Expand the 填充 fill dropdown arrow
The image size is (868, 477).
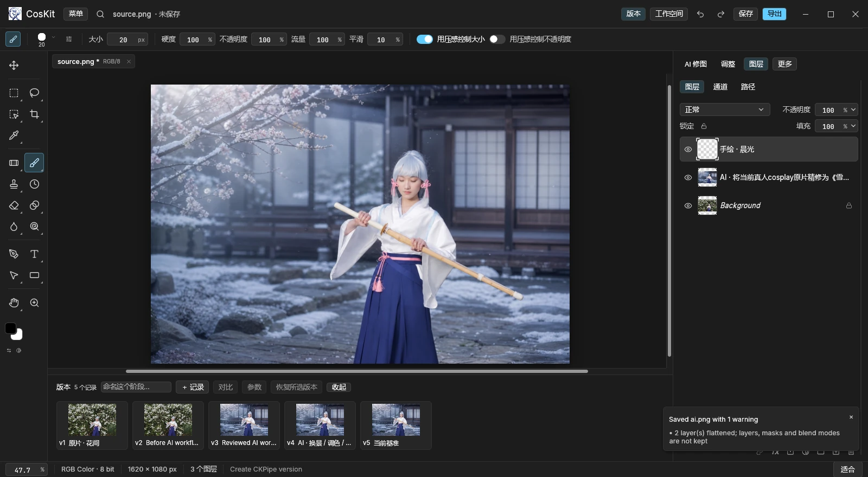tap(853, 126)
